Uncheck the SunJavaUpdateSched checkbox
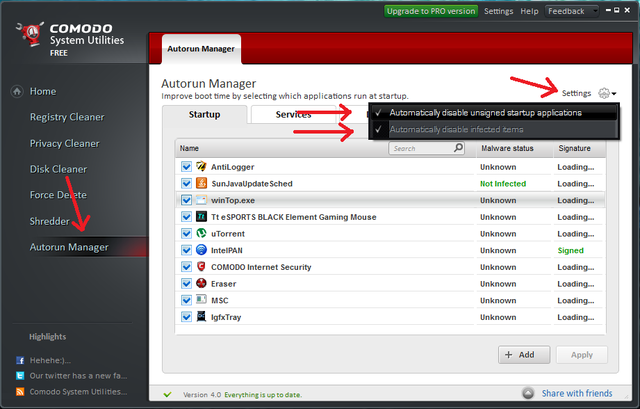Image resolution: width=640 pixels, height=409 pixels. [187, 183]
